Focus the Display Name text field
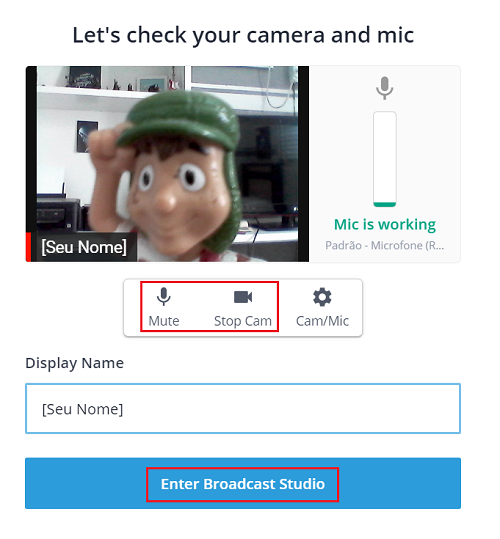Image resolution: width=500 pixels, height=539 pixels. pyautogui.click(x=243, y=408)
